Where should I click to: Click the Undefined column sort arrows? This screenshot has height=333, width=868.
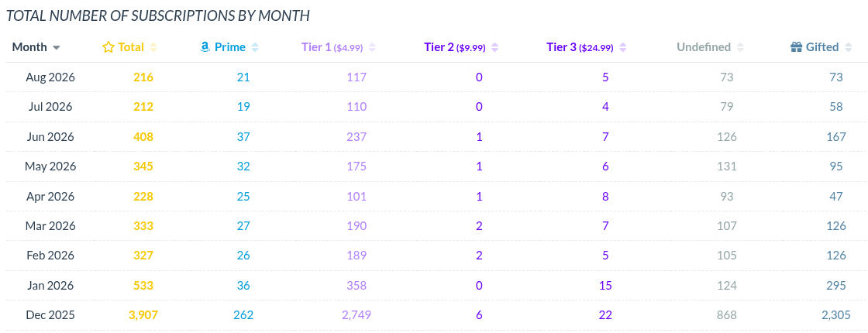[740, 47]
